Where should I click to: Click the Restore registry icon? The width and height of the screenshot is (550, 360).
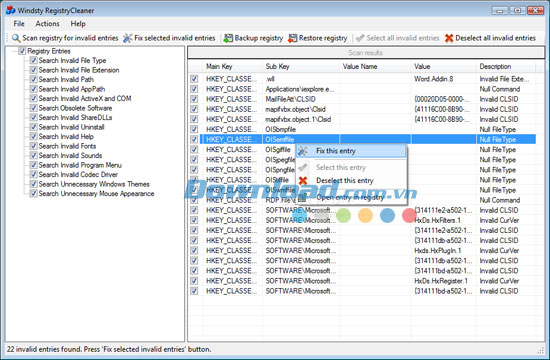pos(293,38)
